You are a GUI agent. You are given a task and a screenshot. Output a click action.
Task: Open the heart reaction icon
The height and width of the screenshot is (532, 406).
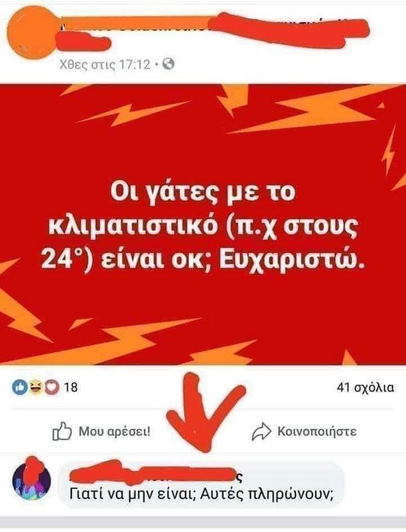coord(52,387)
